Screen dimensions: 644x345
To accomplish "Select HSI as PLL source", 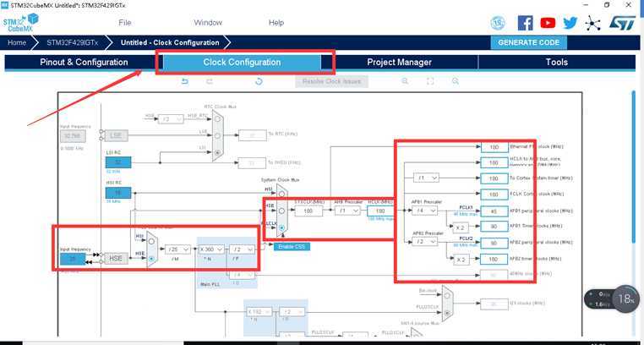I will click(151, 242).
